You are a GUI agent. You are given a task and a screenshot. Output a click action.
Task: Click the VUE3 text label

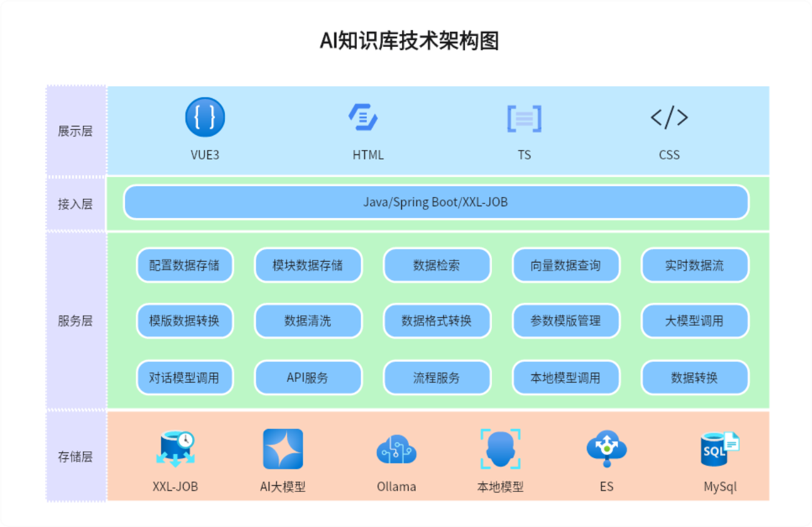[205, 155]
